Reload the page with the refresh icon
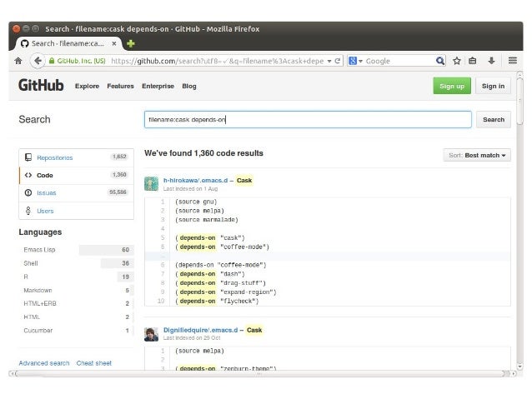 click(337, 61)
